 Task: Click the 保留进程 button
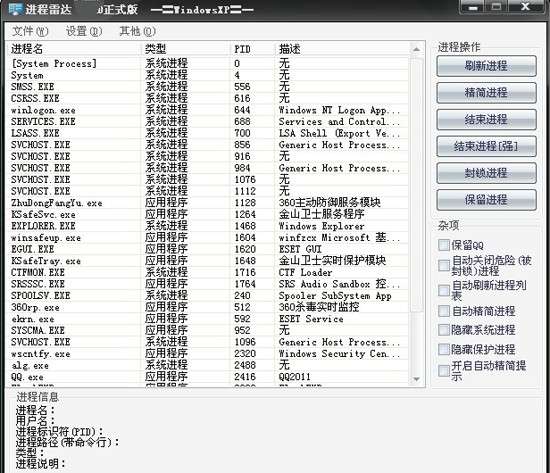[486, 200]
